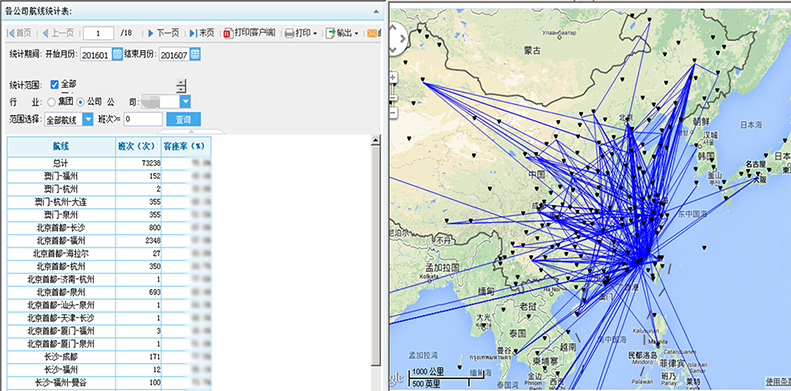Go to next page (下一页)
The width and height of the screenshot is (791, 391).
pos(163,33)
